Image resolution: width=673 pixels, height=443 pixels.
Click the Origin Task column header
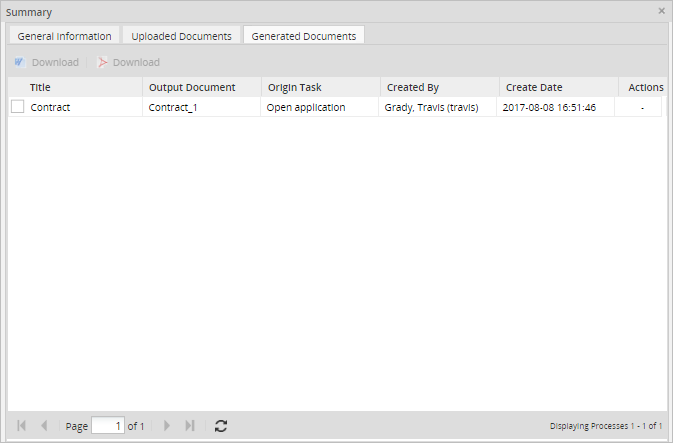click(x=294, y=87)
